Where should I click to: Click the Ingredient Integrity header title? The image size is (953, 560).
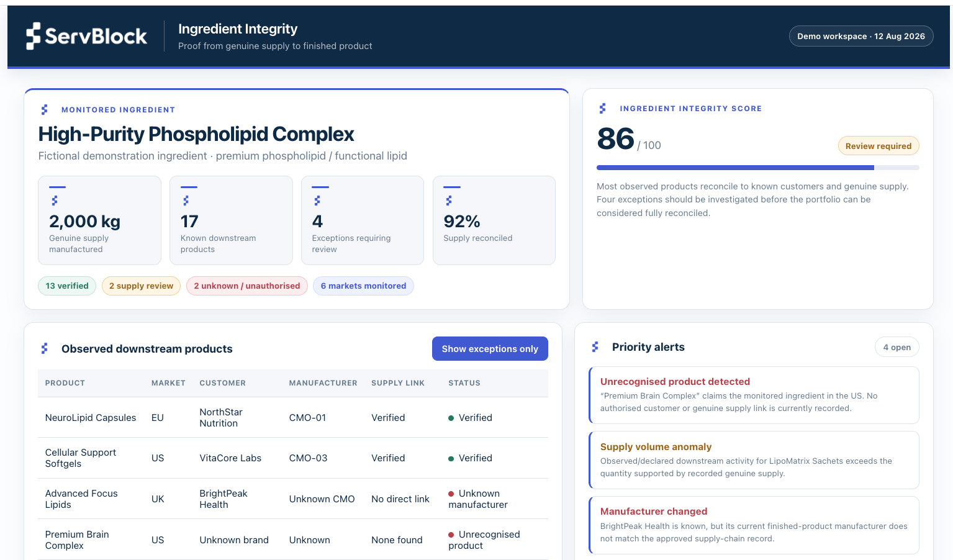(x=238, y=29)
